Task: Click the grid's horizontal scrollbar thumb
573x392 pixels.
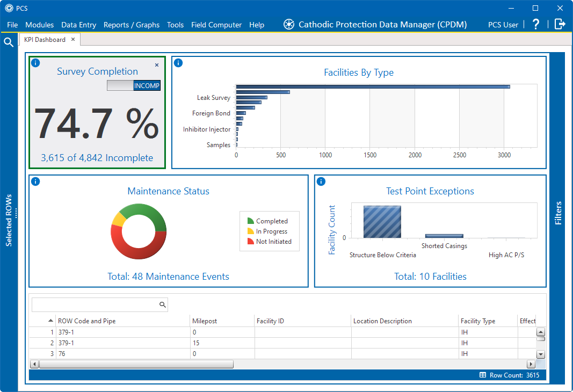Action: [136, 364]
